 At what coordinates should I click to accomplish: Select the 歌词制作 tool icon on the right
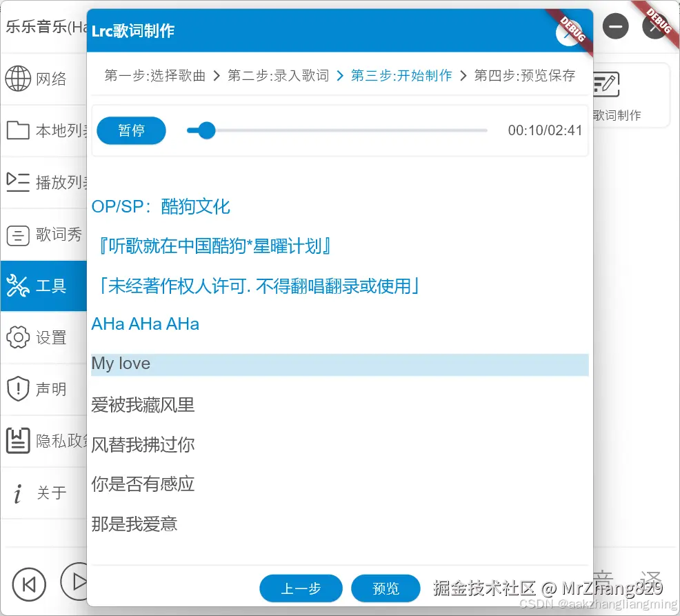(607, 83)
